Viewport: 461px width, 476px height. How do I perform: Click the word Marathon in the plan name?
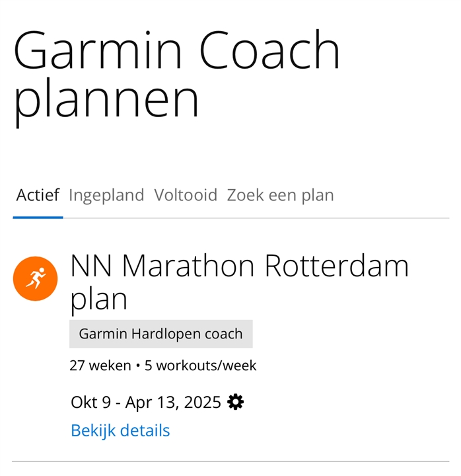click(188, 266)
